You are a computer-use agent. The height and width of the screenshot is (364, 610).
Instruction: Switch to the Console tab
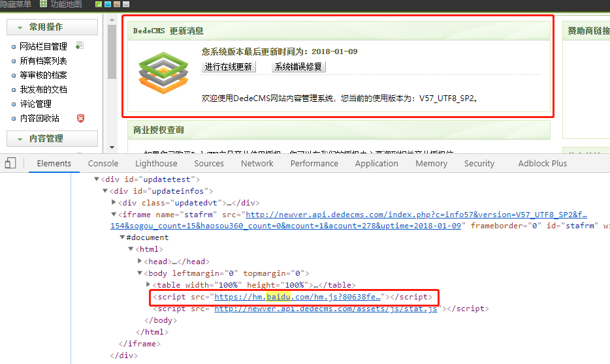tap(103, 164)
